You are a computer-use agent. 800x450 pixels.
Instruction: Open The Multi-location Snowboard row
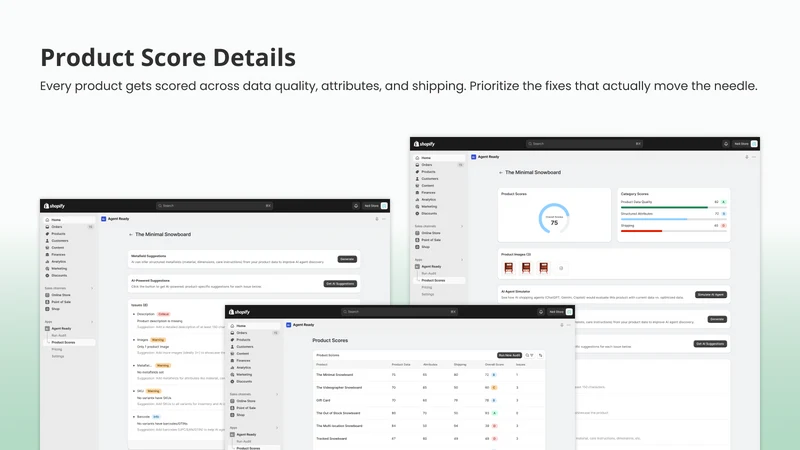point(428,426)
